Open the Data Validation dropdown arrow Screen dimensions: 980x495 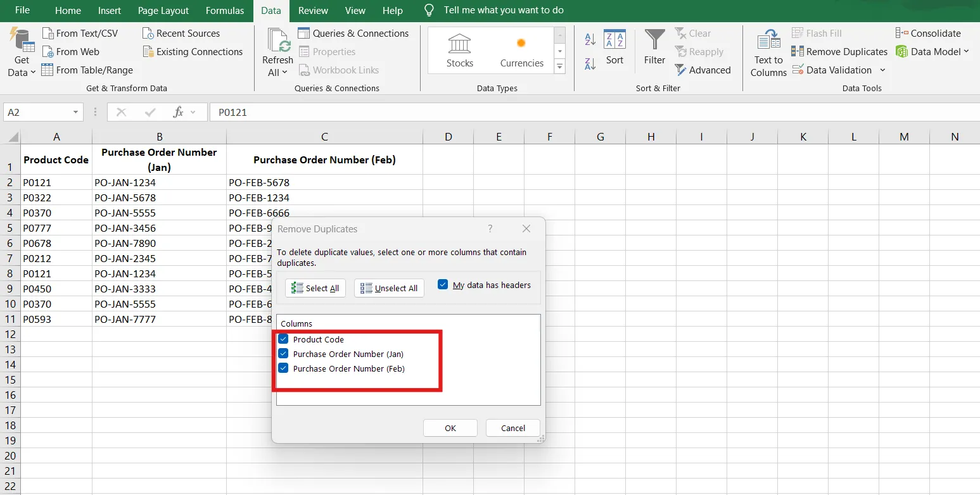click(882, 70)
